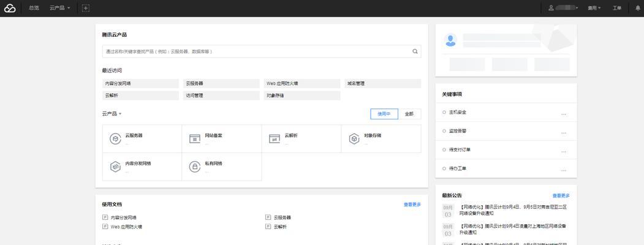The height and width of the screenshot is (245, 644).
Task: Select the 使用中 filter toggle
Action: click(384, 114)
